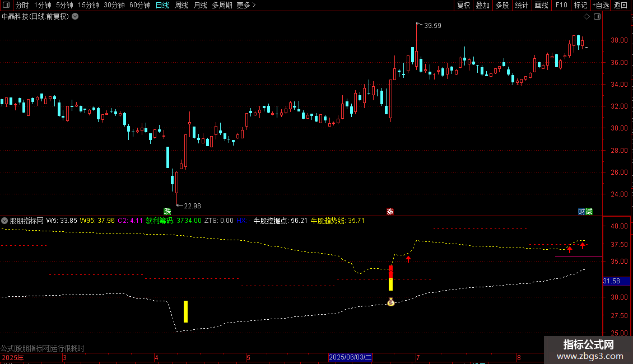This screenshot has height=364, width=633.
Task: Click the 叠加 overlay button
Action: [483, 5]
